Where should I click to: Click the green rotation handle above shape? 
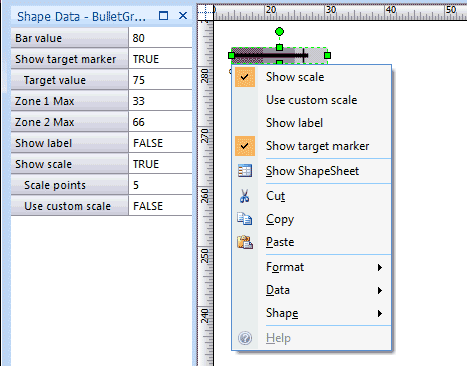tap(279, 32)
